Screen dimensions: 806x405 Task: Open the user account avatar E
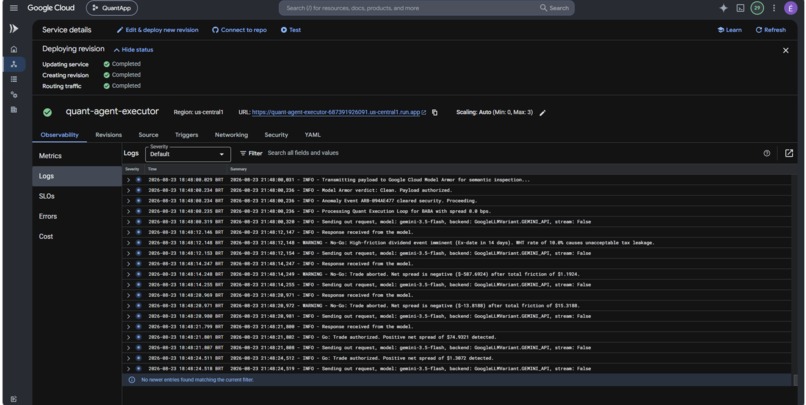[x=791, y=8]
